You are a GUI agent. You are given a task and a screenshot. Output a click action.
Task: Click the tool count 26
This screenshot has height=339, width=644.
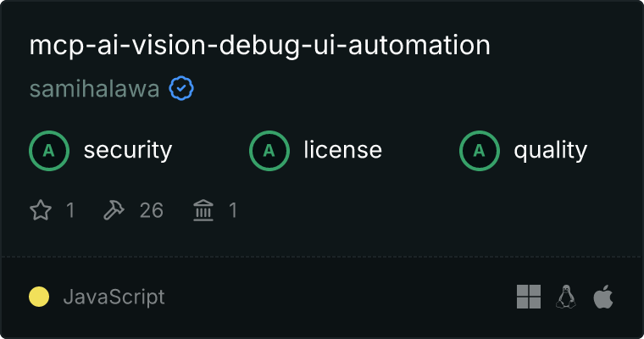pos(152,210)
